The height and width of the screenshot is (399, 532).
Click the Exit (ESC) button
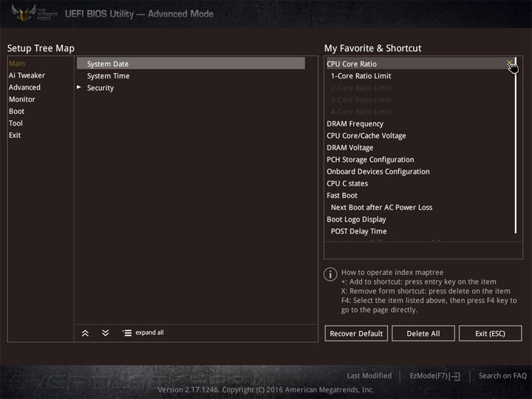[x=491, y=333]
